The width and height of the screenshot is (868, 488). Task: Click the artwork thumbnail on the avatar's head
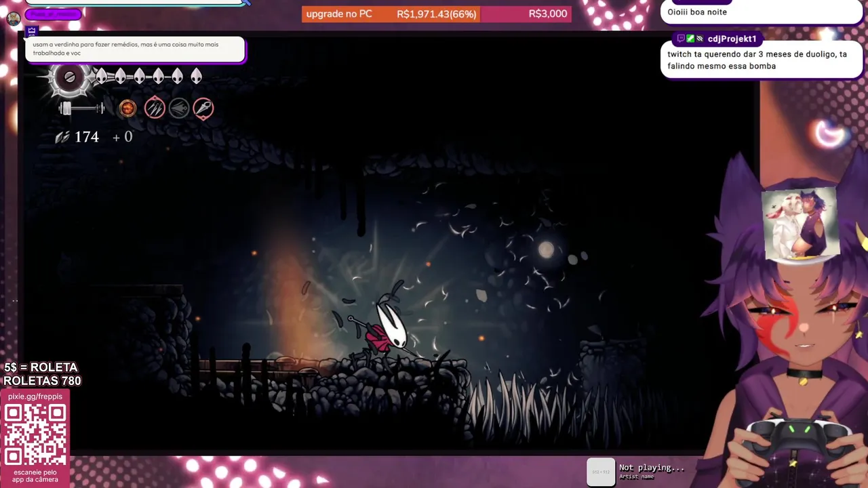(x=800, y=224)
